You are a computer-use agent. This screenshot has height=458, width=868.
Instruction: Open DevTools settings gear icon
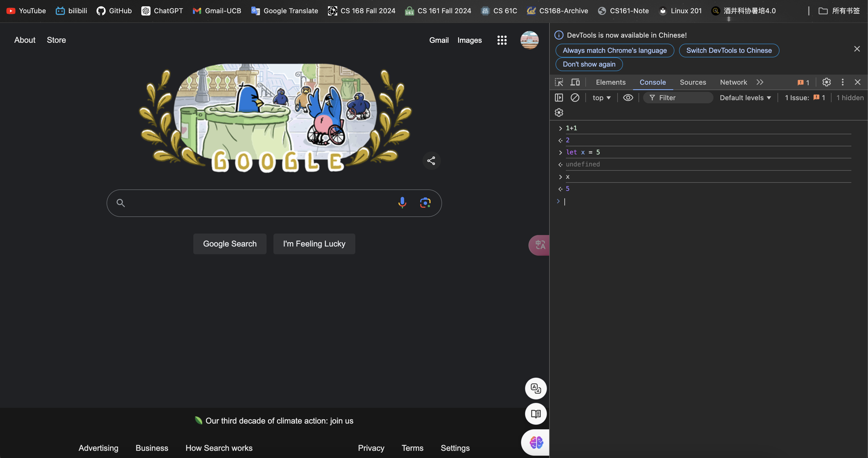pos(826,82)
